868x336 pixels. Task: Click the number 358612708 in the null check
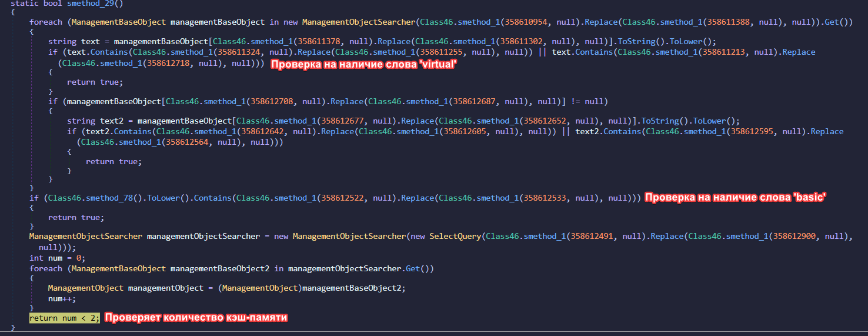point(274,101)
